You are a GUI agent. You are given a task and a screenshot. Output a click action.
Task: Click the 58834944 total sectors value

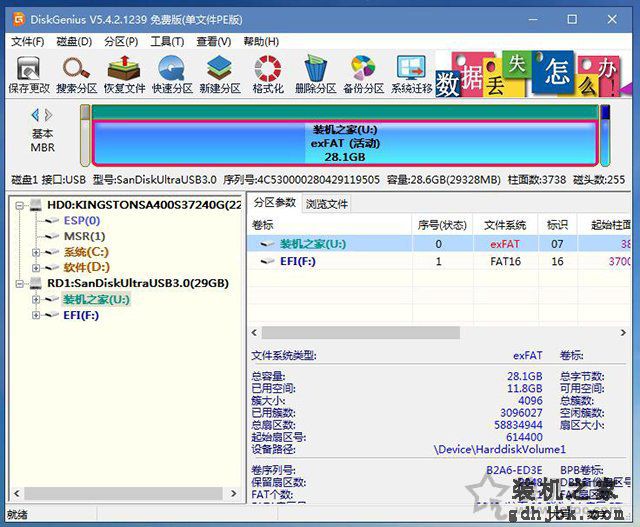[518, 425]
